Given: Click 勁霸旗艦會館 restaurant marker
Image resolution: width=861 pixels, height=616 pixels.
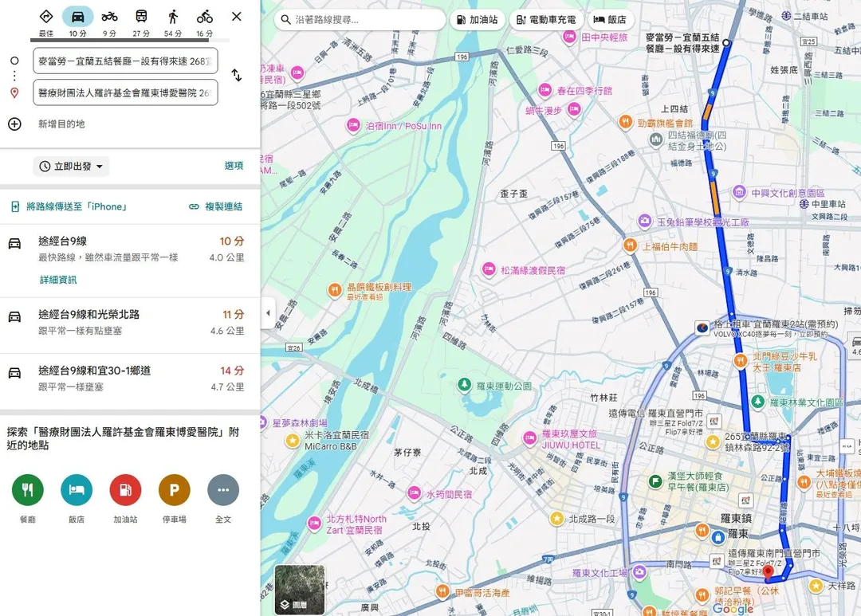Looking at the screenshot, I should tap(626, 122).
